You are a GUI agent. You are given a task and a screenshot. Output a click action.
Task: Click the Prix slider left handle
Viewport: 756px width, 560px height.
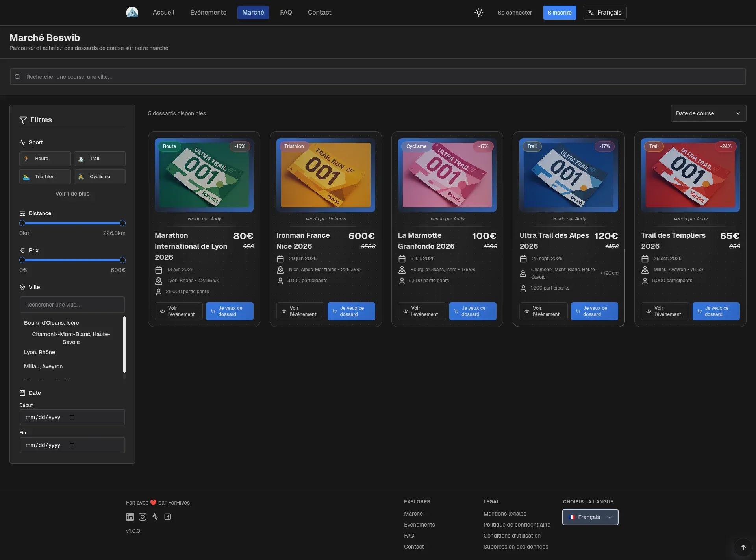coord(22,260)
